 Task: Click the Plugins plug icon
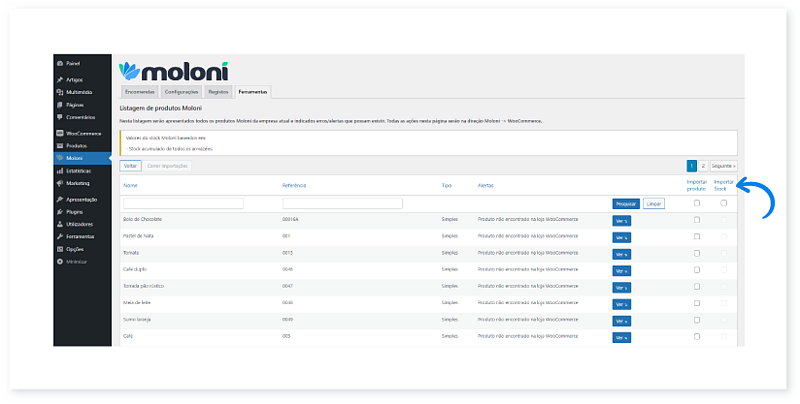pos(60,212)
